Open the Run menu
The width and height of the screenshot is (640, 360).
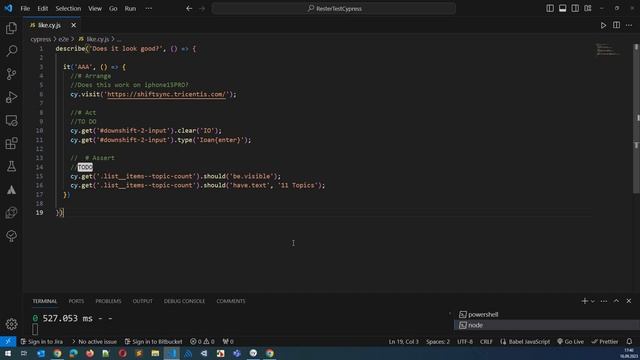(130, 8)
